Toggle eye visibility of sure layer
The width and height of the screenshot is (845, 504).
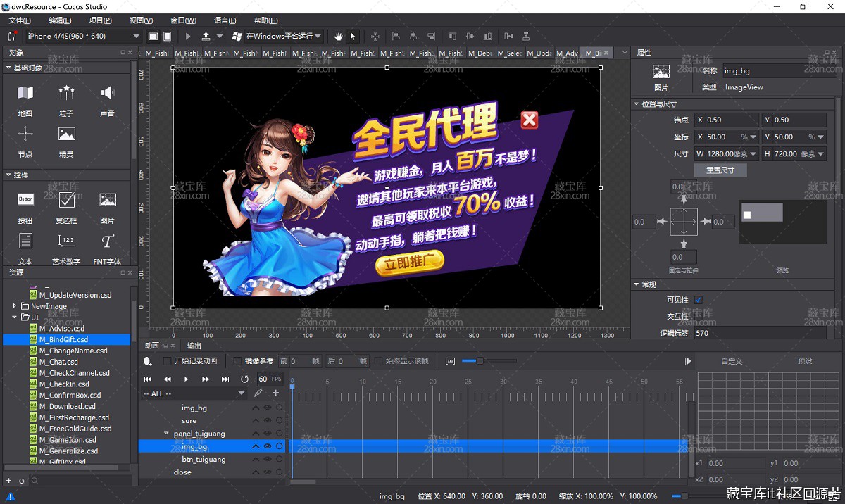(x=268, y=420)
